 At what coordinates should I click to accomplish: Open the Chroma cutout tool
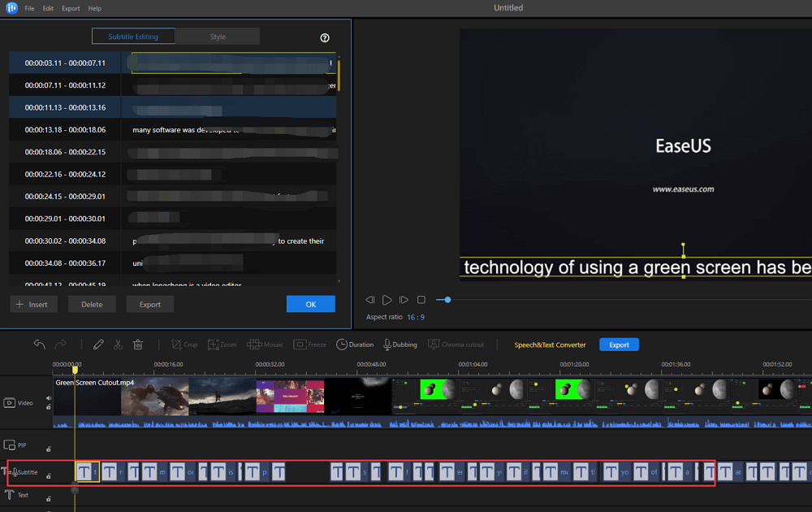coord(456,345)
